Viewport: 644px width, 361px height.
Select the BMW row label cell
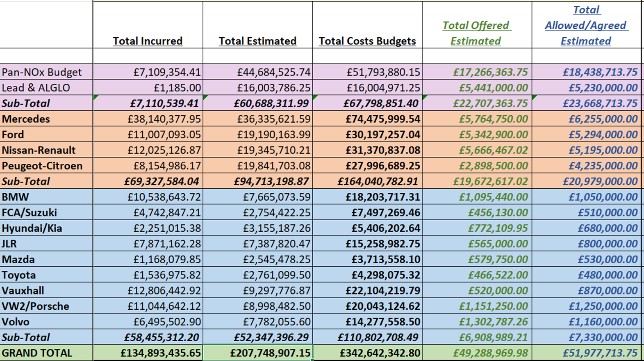point(46,197)
